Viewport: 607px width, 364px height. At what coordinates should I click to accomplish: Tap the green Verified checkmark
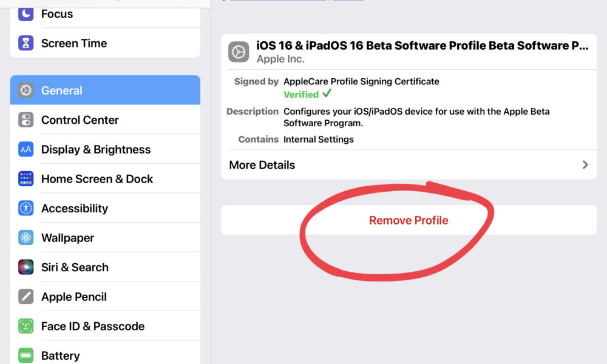pos(327,93)
